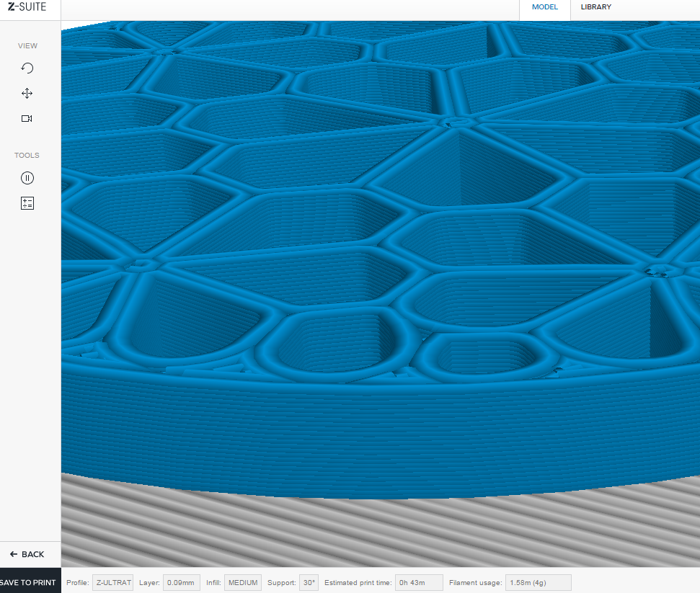This screenshot has width=700, height=593.
Task: Click SAVE TO PRINT button
Action: [30, 581]
